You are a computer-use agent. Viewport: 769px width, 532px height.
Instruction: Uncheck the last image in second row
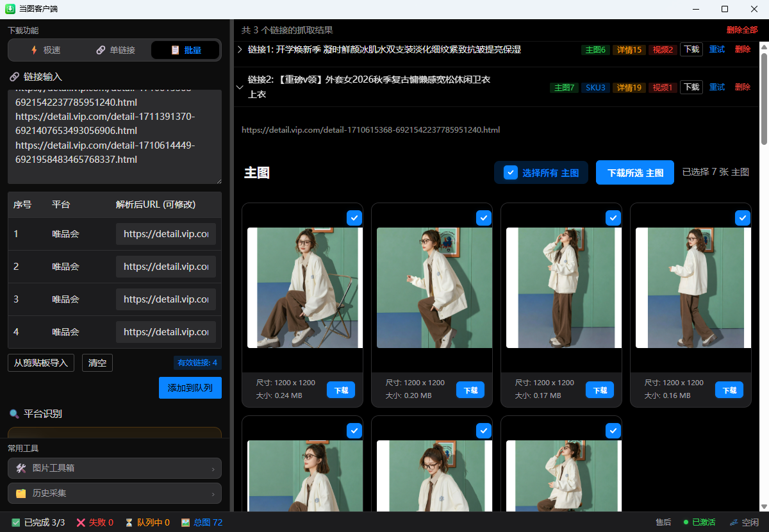[x=613, y=431]
